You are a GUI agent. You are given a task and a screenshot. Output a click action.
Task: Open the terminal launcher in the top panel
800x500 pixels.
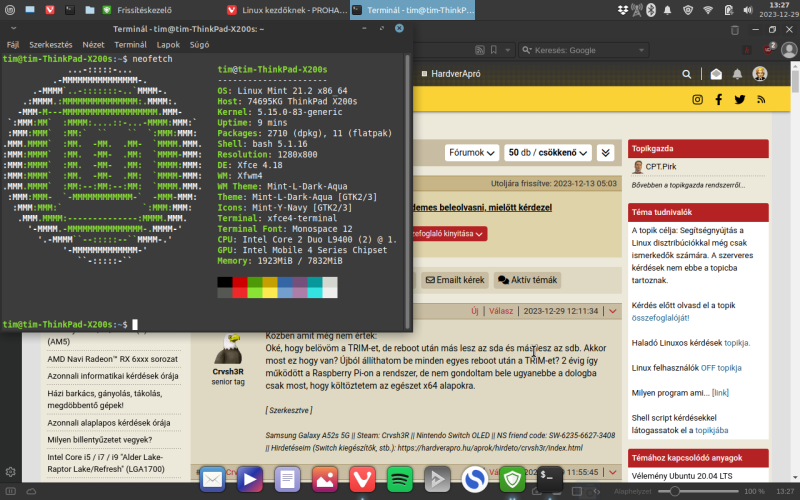(x=70, y=10)
